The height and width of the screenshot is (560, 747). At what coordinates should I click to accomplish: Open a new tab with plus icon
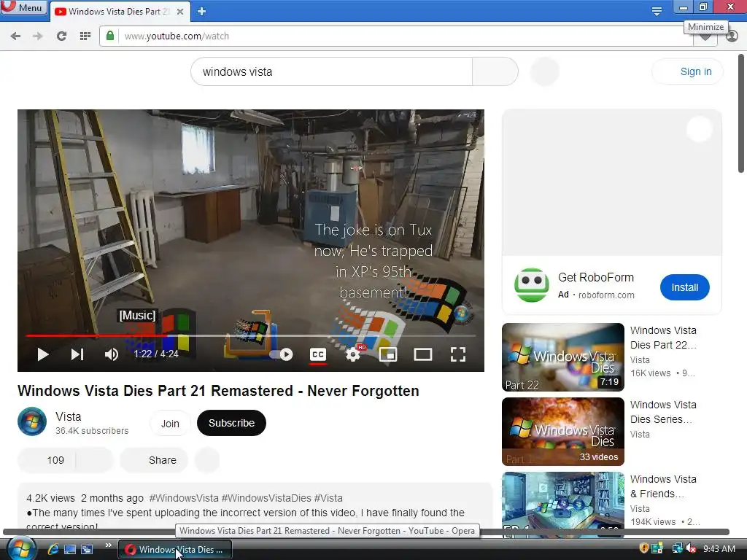pos(201,12)
